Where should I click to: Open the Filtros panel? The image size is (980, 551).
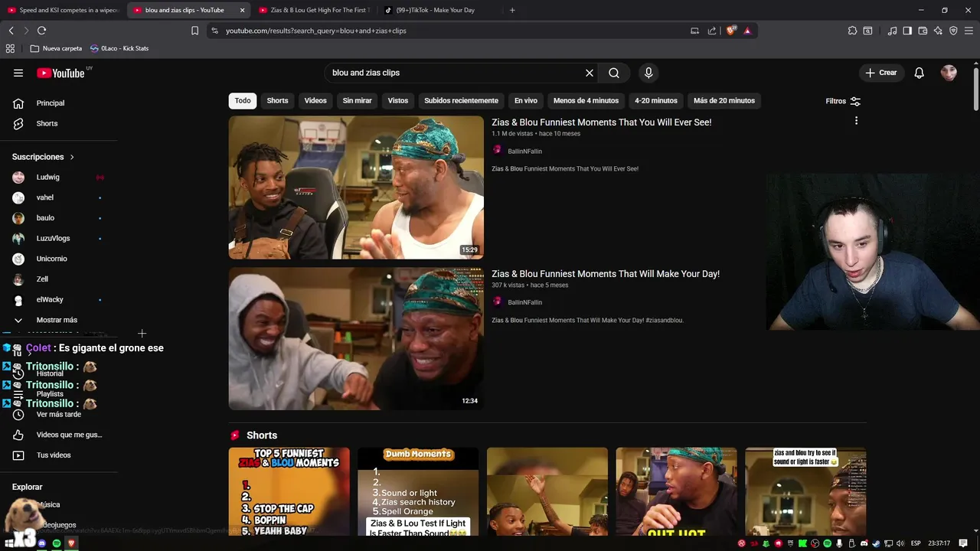coord(843,101)
